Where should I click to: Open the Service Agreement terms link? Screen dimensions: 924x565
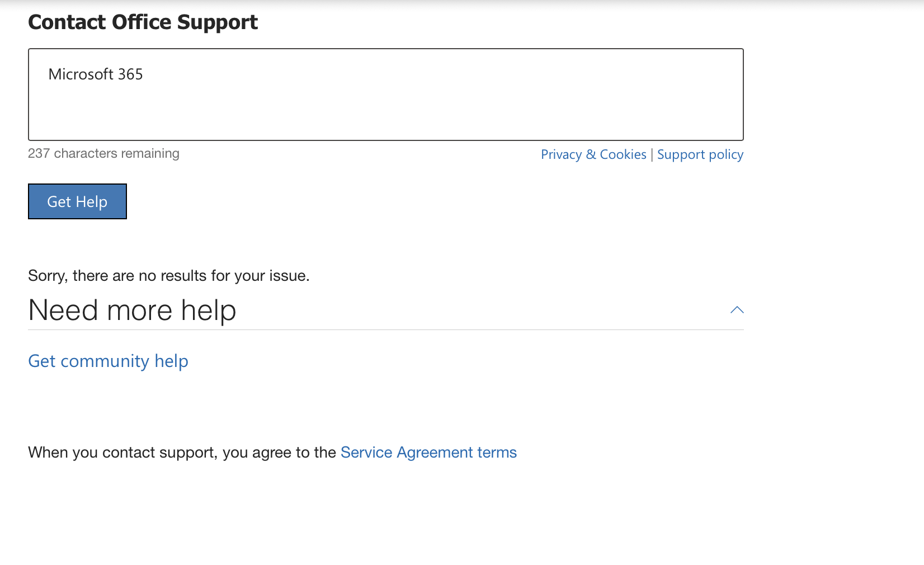coord(428,453)
